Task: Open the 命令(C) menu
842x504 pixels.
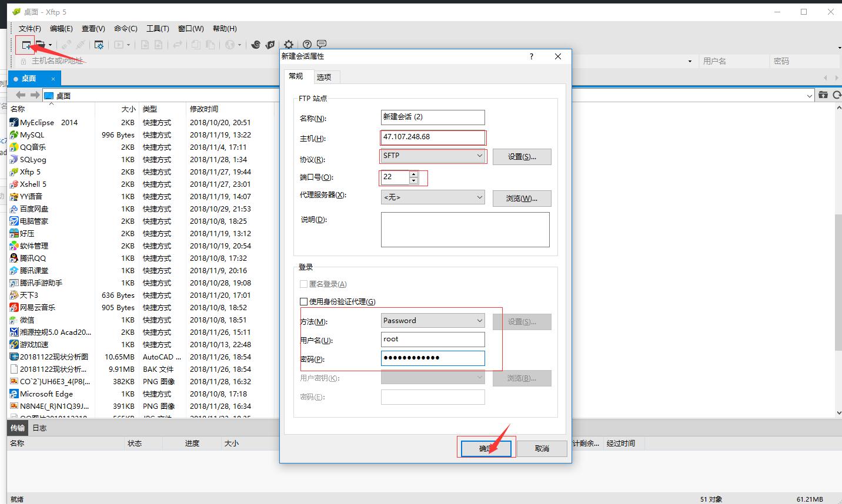Action: pos(126,29)
